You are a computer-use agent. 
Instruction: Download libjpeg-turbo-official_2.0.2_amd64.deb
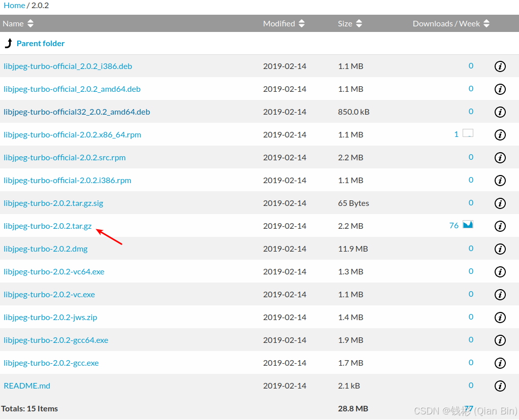click(x=72, y=89)
